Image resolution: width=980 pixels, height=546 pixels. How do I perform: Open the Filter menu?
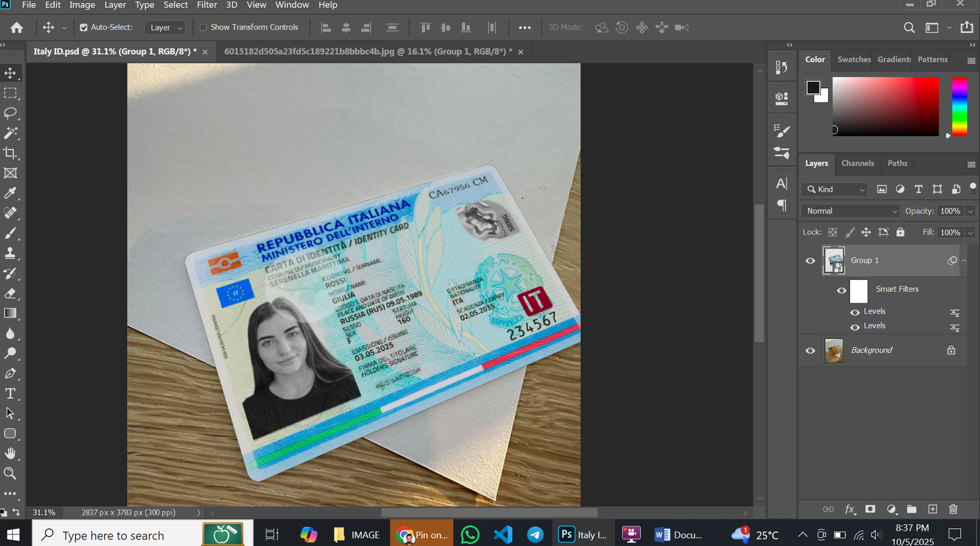[x=206, y=5]
